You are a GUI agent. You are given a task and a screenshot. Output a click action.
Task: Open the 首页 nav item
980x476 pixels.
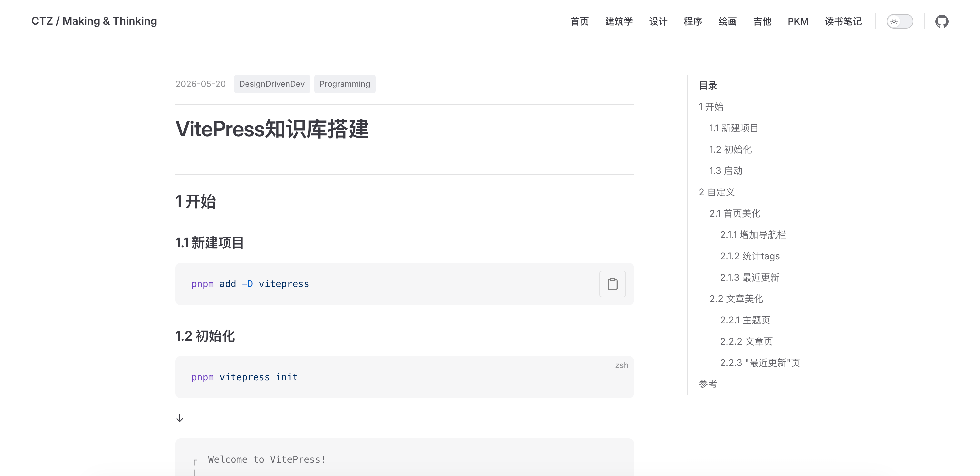[579, 21]
